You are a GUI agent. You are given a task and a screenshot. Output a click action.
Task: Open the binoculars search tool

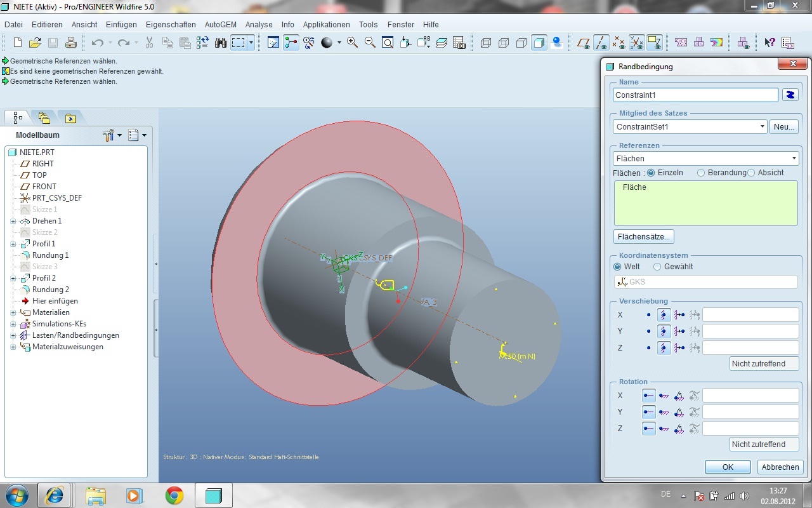coord(221,43)
